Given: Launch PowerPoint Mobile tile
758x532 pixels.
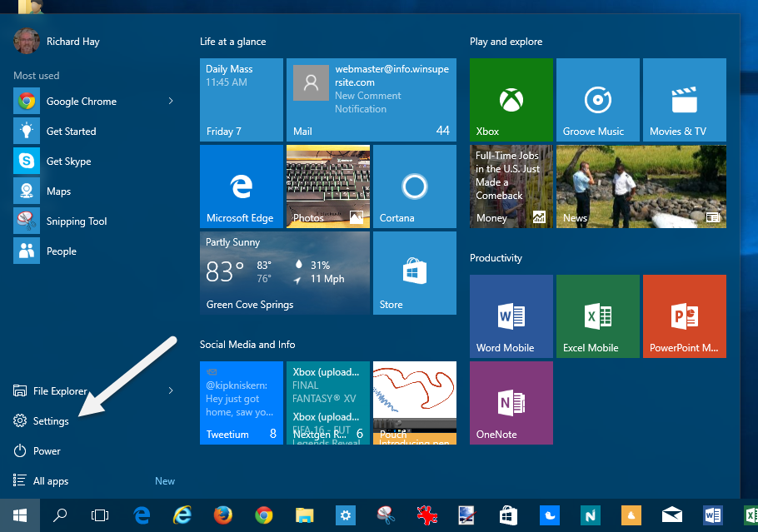Looking at the screenshot, I should coord(685,316).
